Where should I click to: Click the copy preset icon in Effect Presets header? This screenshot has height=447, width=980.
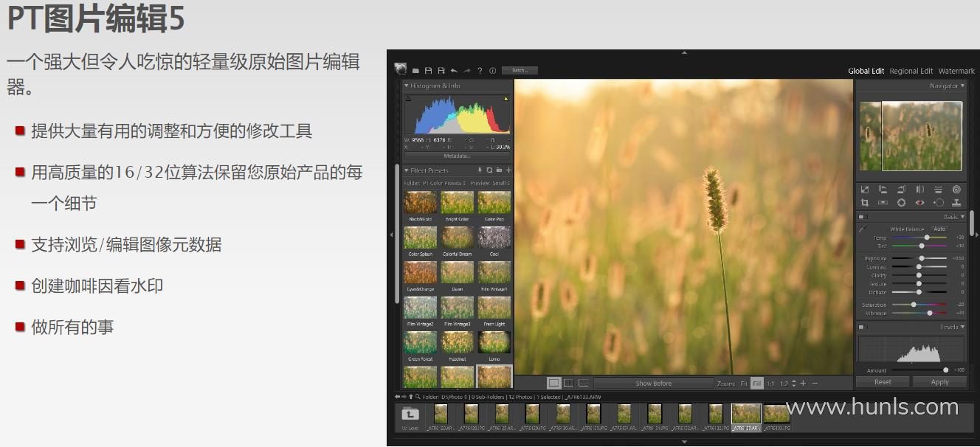point(489,170)
